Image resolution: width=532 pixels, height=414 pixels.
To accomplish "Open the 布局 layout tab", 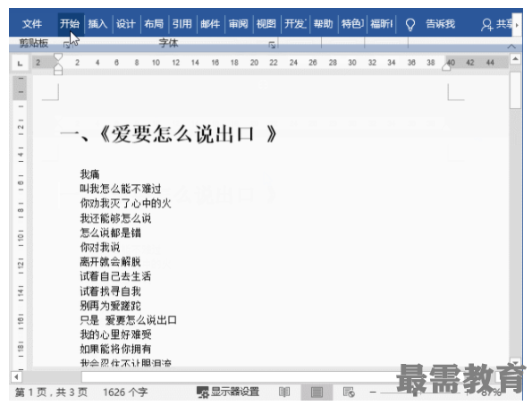I will (154, 24).
